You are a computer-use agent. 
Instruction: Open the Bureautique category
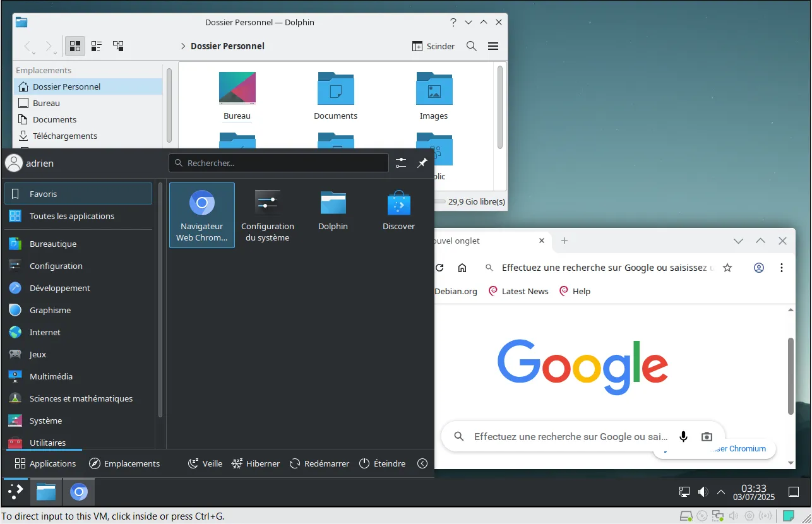tap(78, 244)
